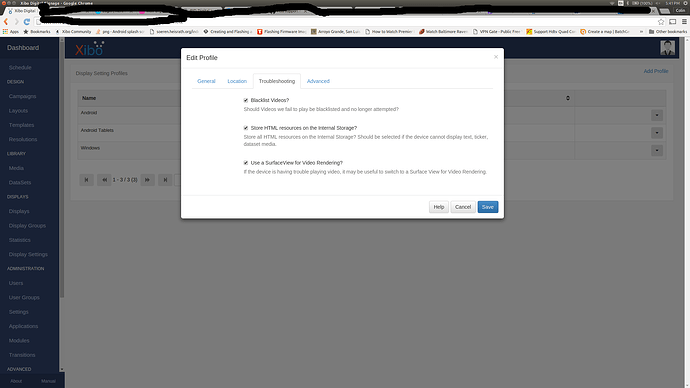The width and height of the screenshot is (690, 388).
Task: Reload the page with the refresh icon
Action: [x=27, y=22]
